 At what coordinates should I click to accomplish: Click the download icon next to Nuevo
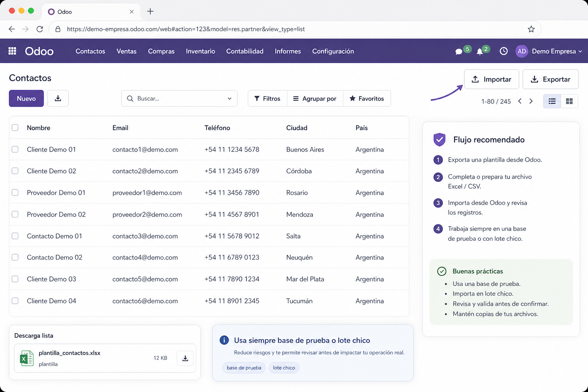58,98
